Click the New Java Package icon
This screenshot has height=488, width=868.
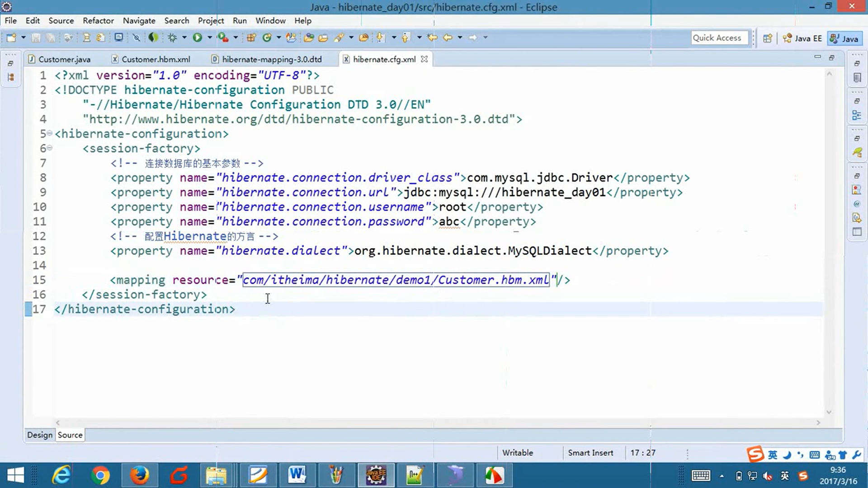[x=251, y=38]
